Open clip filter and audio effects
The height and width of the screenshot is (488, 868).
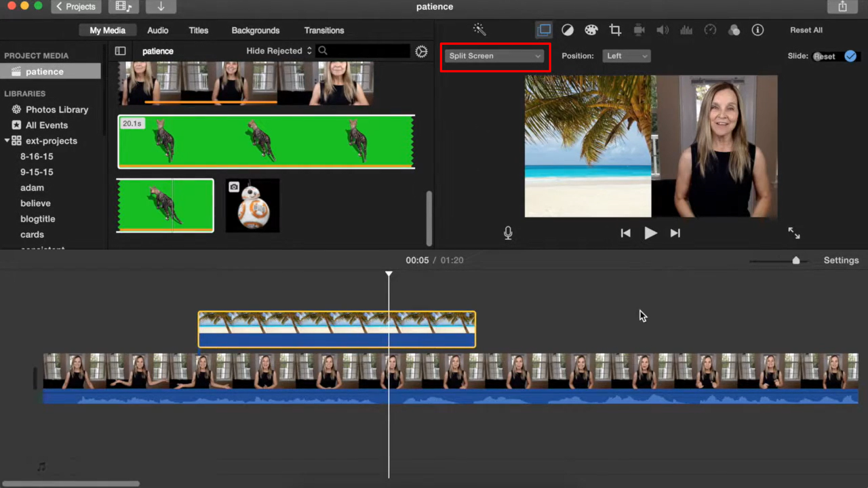[x=734, y=30]
